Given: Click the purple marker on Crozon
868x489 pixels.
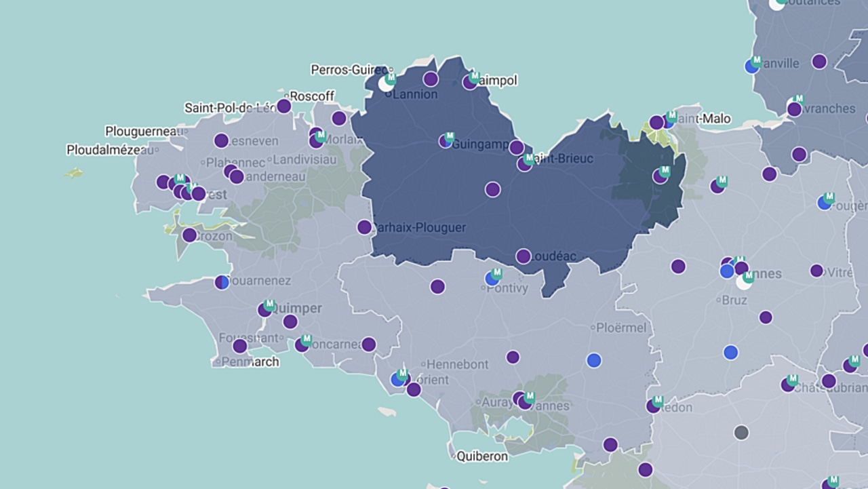Looking at the screenshot, I should pyautogui.click(x=189, y=235).
